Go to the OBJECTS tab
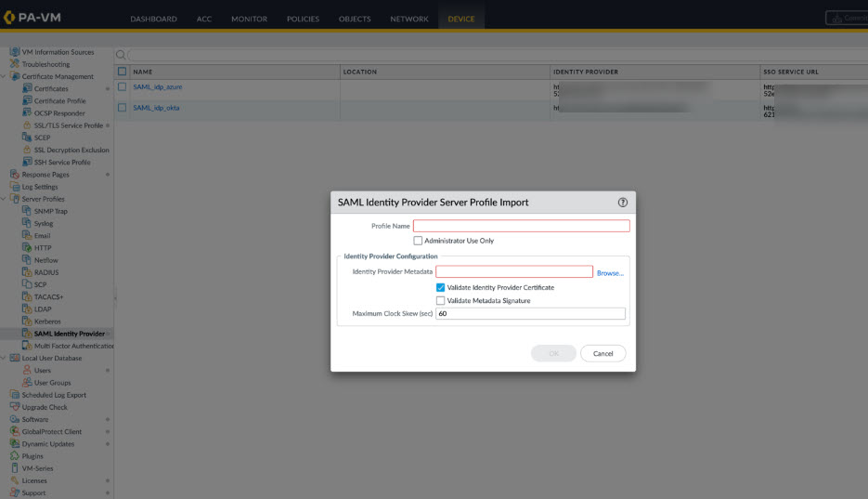868x499 pixels. [355, 19]
